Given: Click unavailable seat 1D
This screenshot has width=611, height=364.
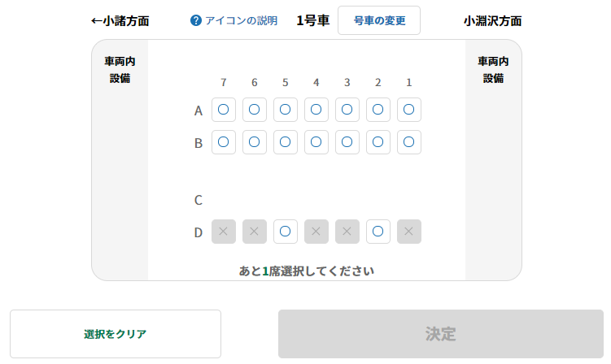Looking at the screenshot, I should tap(408, 232).
